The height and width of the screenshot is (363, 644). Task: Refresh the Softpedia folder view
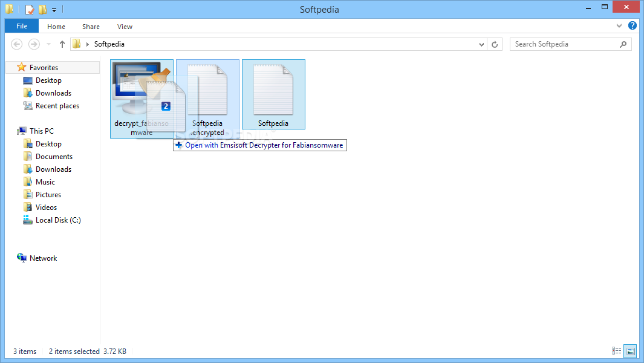[x=495, y=44]
